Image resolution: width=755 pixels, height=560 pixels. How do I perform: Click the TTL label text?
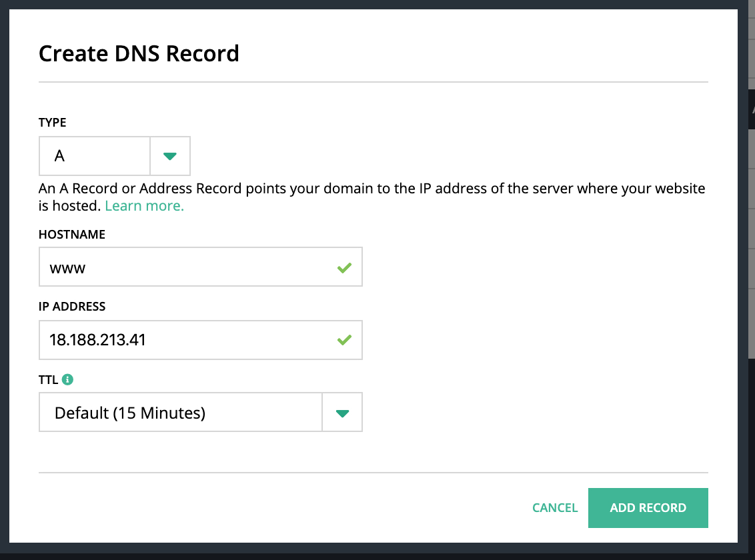click(47, 379)
